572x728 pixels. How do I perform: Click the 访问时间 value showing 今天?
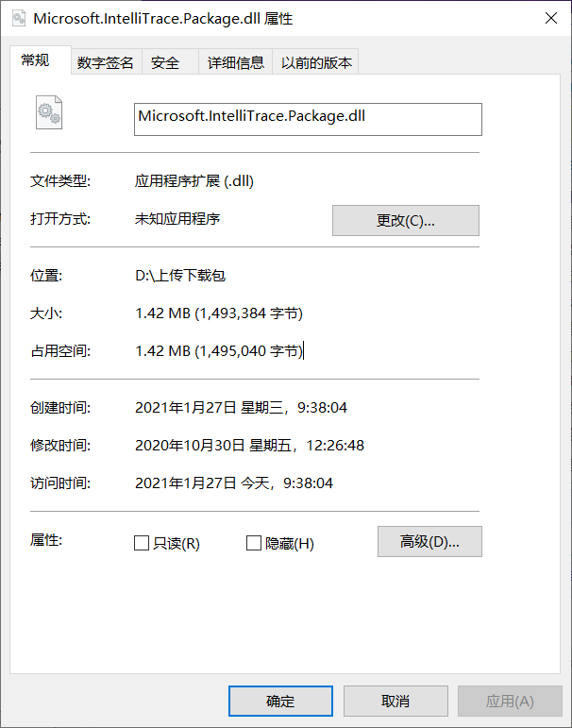coord(234,483)
